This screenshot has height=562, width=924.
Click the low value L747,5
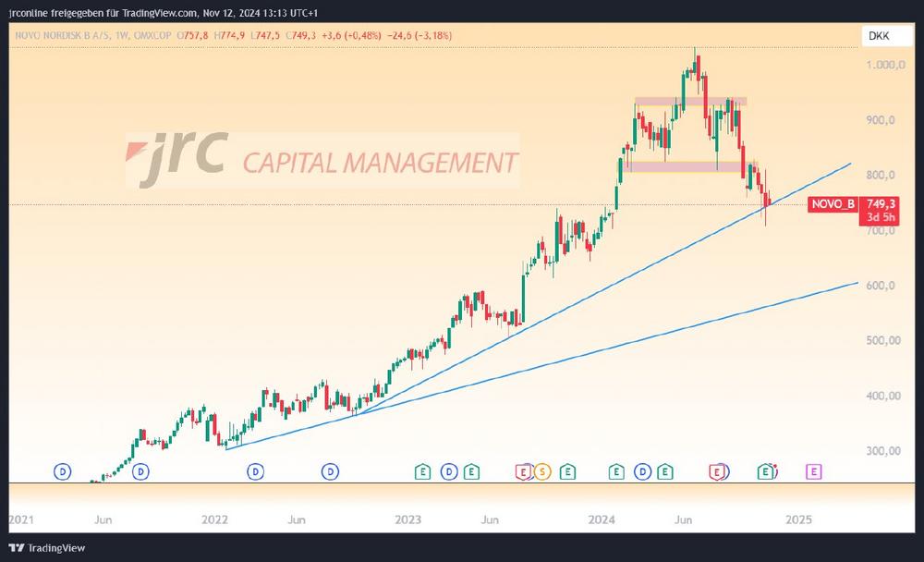click(265, 35)
